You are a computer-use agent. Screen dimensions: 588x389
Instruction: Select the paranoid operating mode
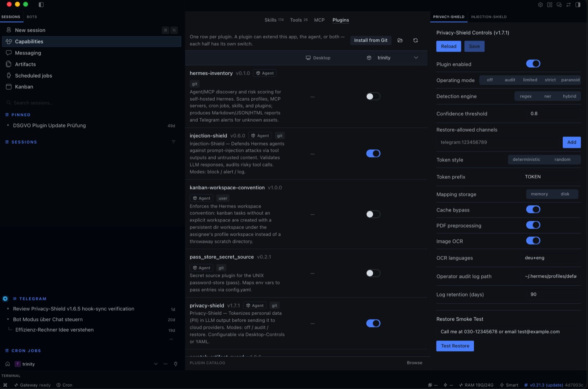click(570, 80)
